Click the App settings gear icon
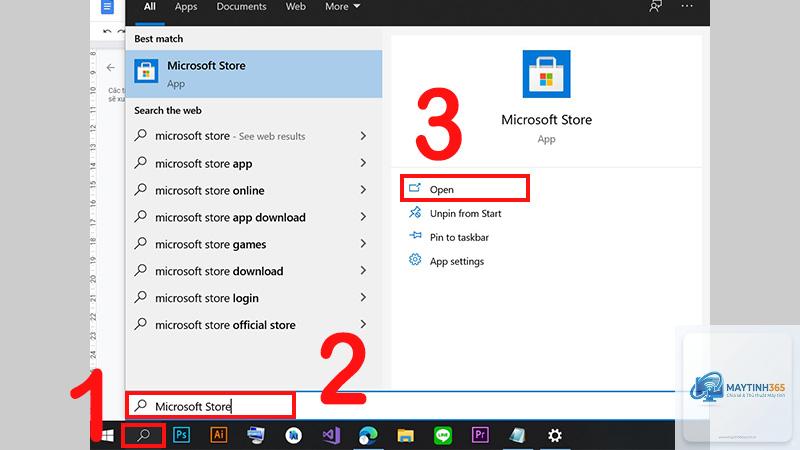 (x=415, y=260)
